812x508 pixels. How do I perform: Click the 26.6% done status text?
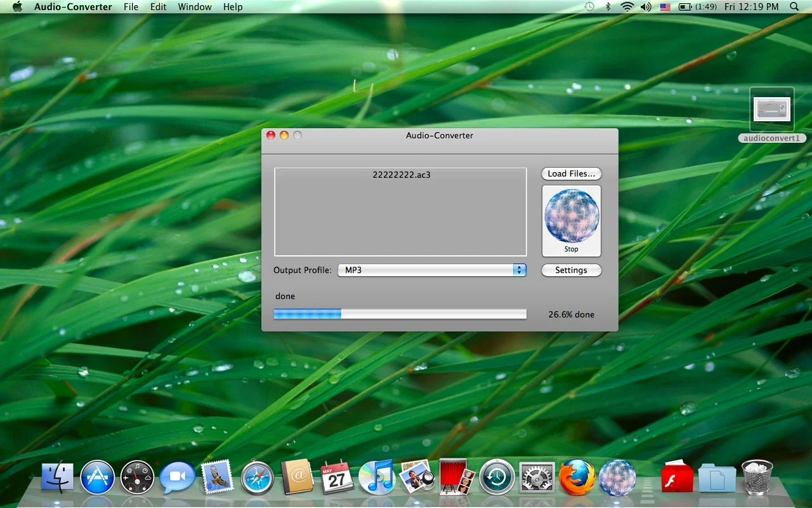coord(571,314)
